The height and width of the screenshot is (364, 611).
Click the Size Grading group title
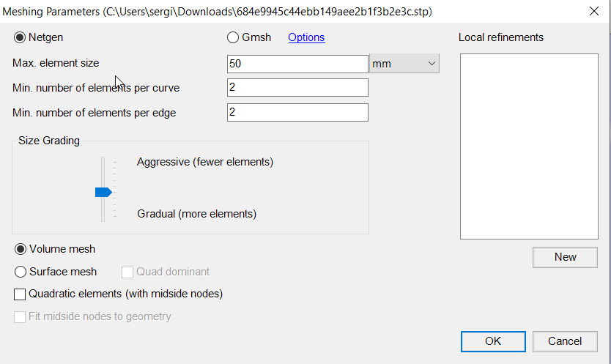(49, 141)
